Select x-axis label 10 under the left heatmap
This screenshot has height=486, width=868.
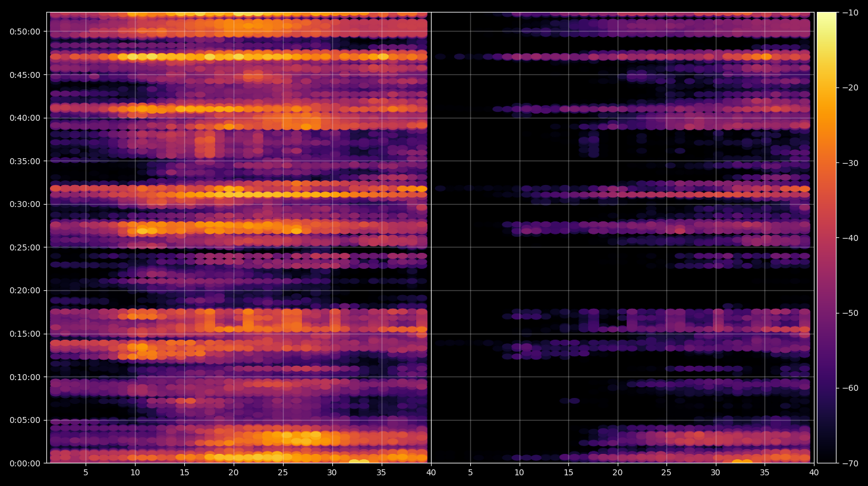[135, 473]
